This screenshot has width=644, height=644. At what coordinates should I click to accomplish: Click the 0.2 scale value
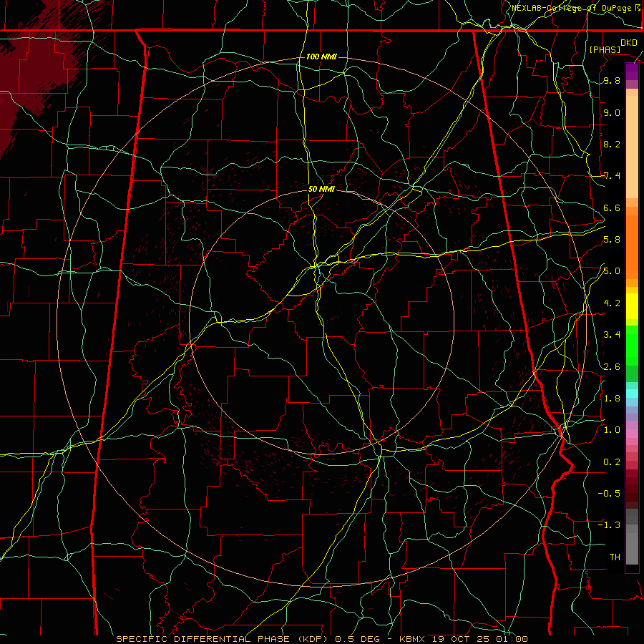tap(612, 462)
